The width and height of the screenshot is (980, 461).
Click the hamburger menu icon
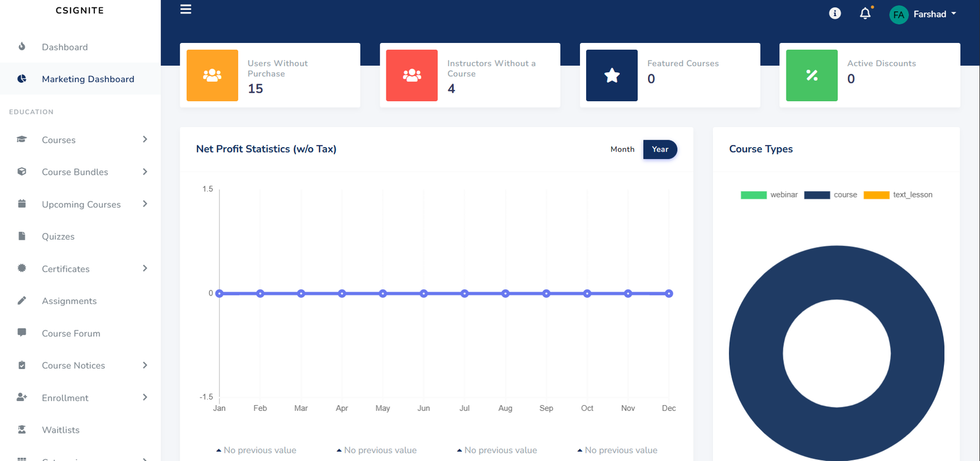pos(186,9)
